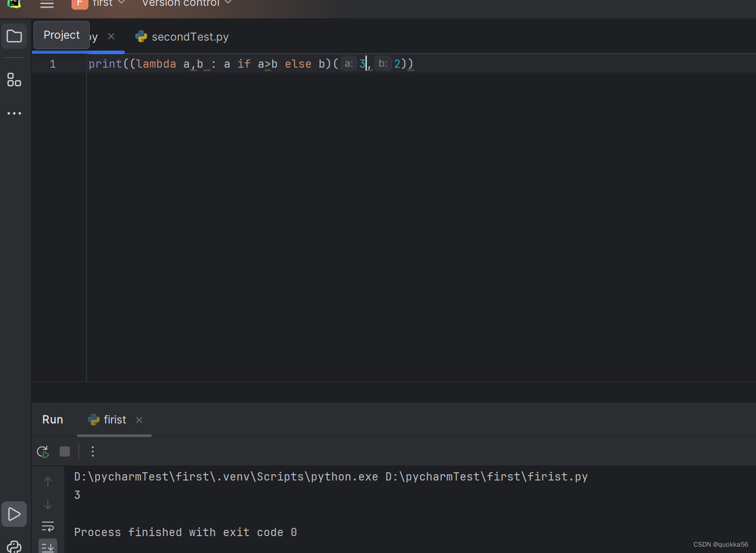Click the lambda keyword in code
The height and width of the screenshot is (553, 756).
156,64
